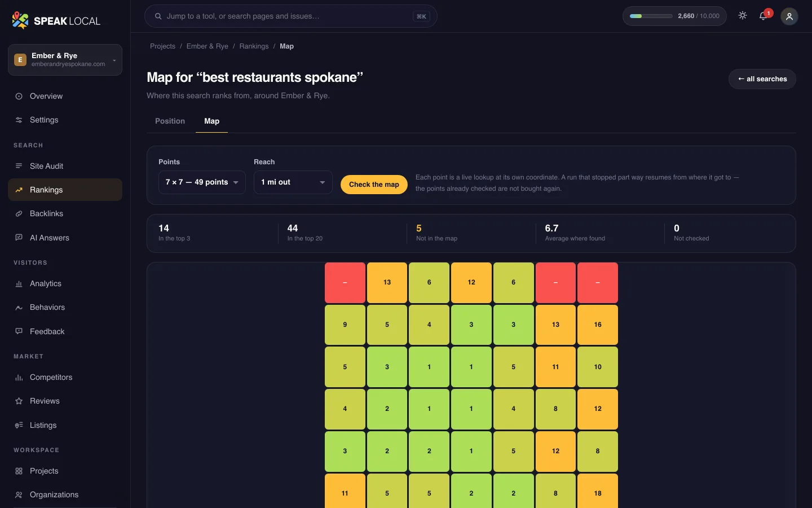Go to Analytics chart icon
Screen dimensions: 812x508
pyautogui.click(x=19, y=283)
